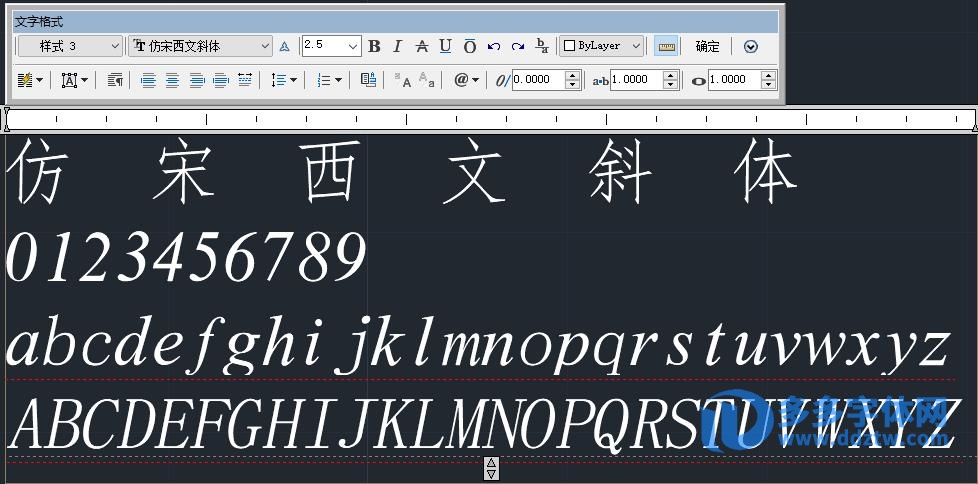Enable strikethrough on text
Screen dimensions: 978x484
tap(421, 46)
